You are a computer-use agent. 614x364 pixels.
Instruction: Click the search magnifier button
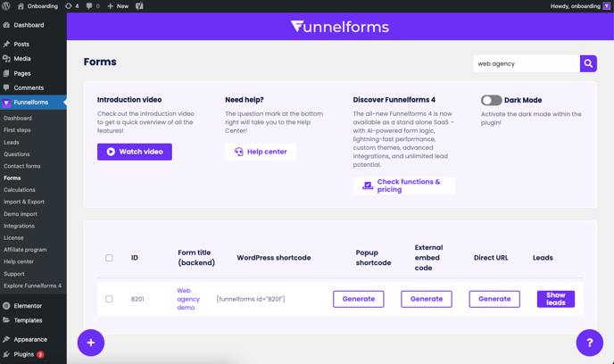(588, 63)
